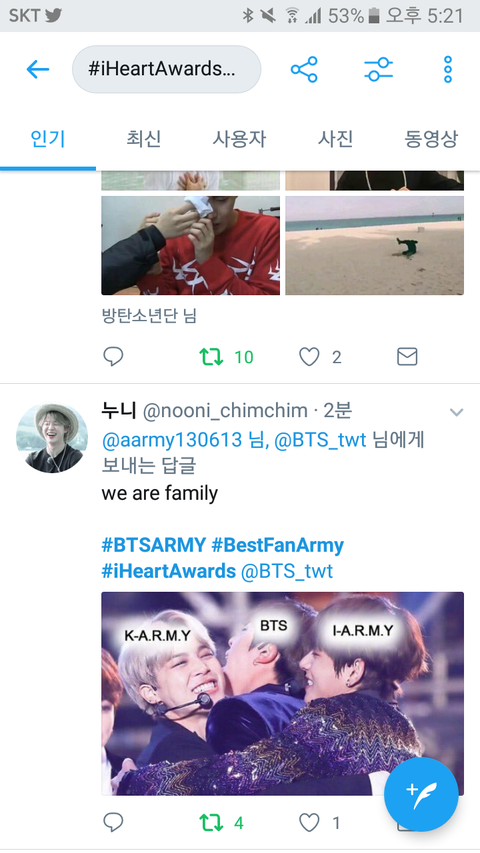
Task: Open the #BestFanArmy hashtag link
Action: click(x=278, y=545)
